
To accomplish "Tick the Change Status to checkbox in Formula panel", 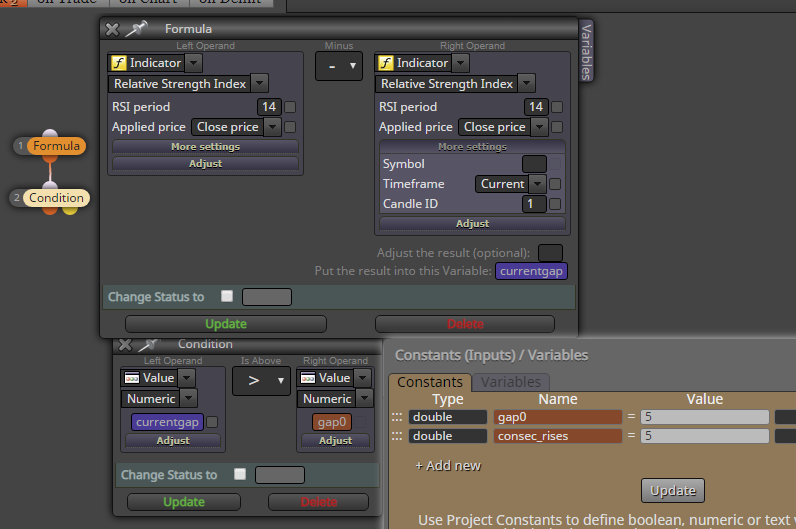I will [x=227, y=296].
